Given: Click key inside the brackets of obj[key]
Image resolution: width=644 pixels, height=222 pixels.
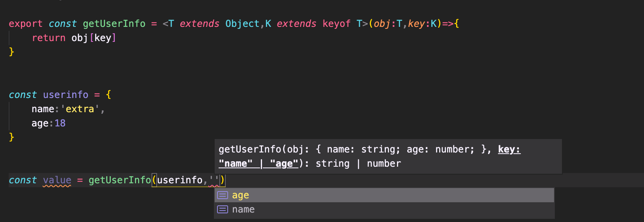Looking at the screenshot, I should coord(103,38).
